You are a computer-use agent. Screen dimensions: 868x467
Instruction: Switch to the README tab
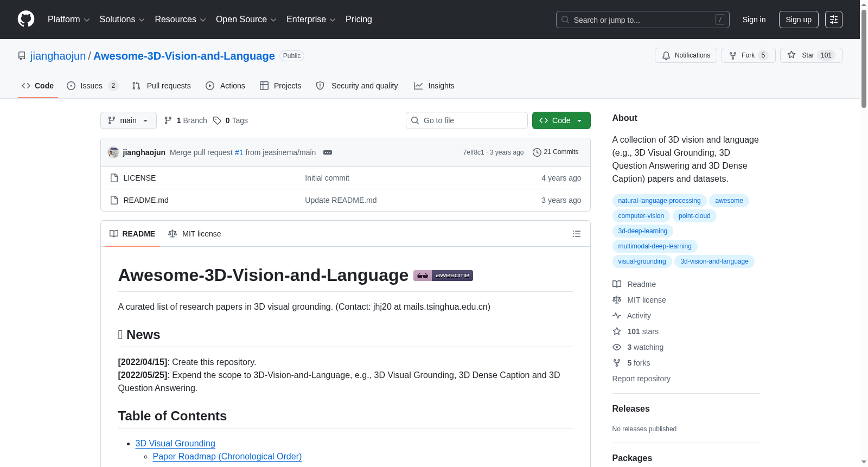(x=132, y=234)
